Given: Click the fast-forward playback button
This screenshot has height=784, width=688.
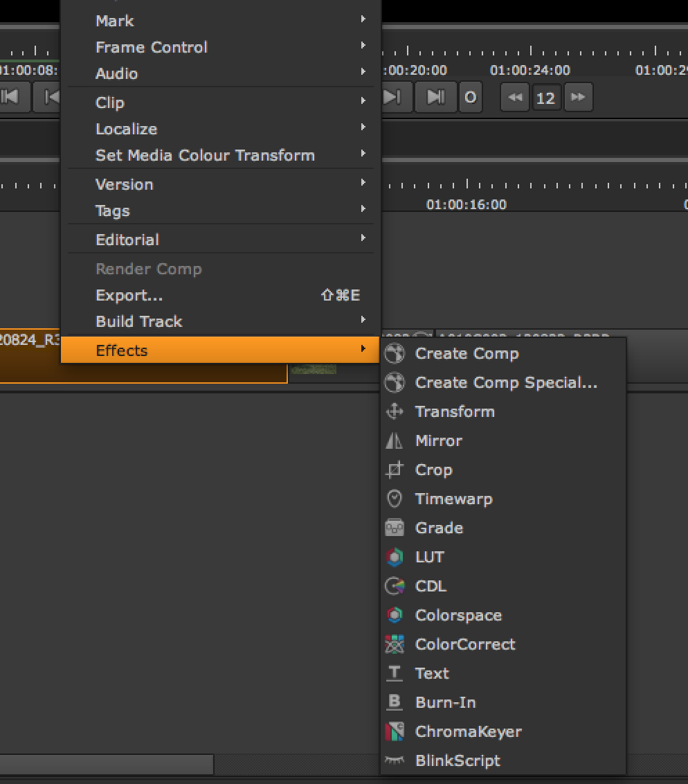Looking at the screenshot, I should (579, 97).
